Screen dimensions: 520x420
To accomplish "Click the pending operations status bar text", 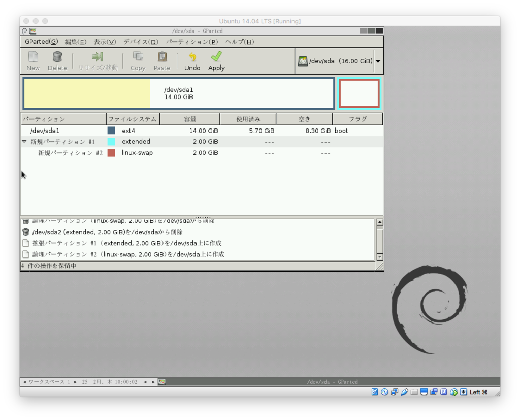I will click(x=49, y=266).
